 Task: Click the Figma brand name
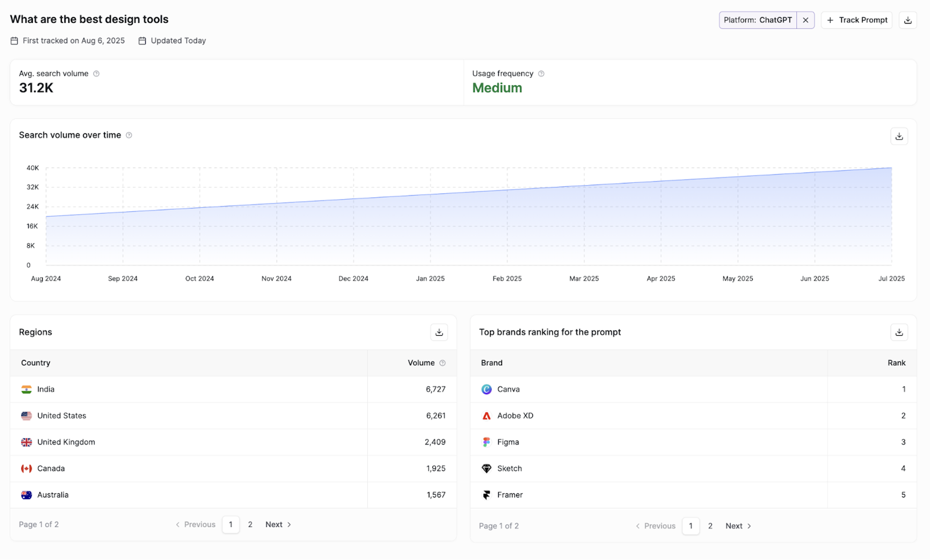click(x=508, y=442)
